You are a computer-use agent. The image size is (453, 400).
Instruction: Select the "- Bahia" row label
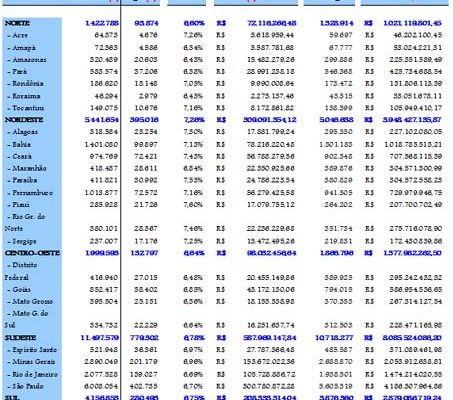[19, 144]
